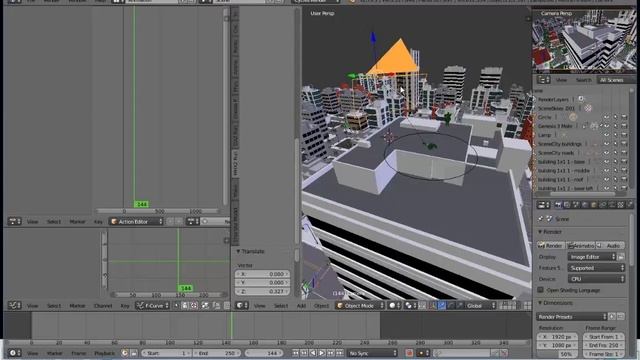Viewport: 640px width, 360px height.
Task: Add a new render preset
Action: (612, 317)
